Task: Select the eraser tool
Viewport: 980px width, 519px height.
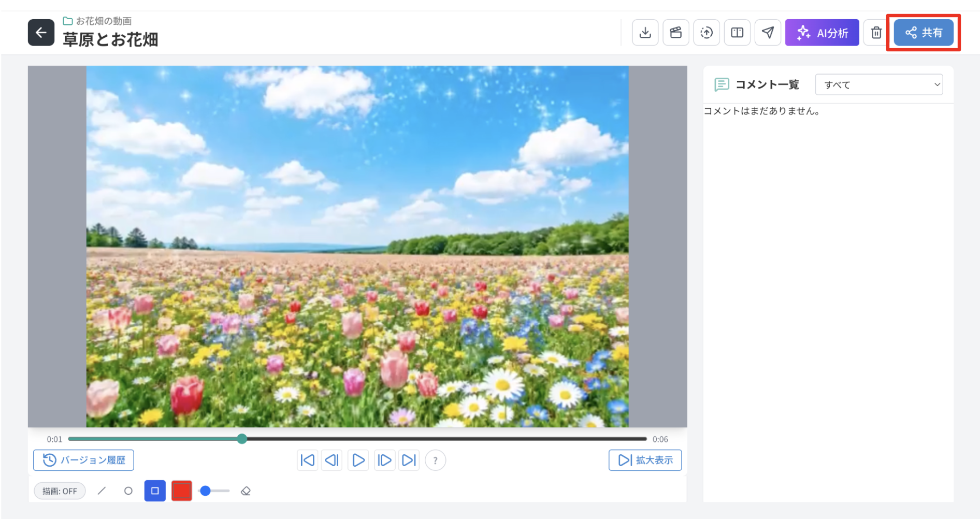Action: (x=246, y=491)
